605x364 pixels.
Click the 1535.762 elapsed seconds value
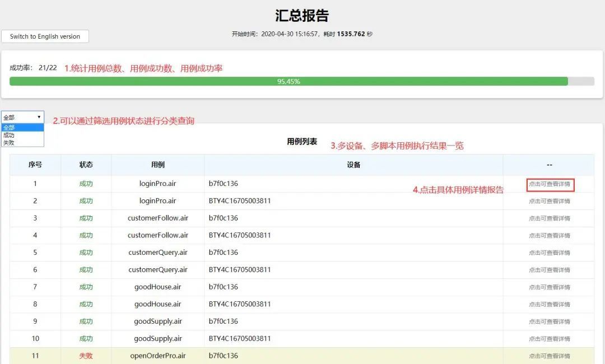click(351, 34)
